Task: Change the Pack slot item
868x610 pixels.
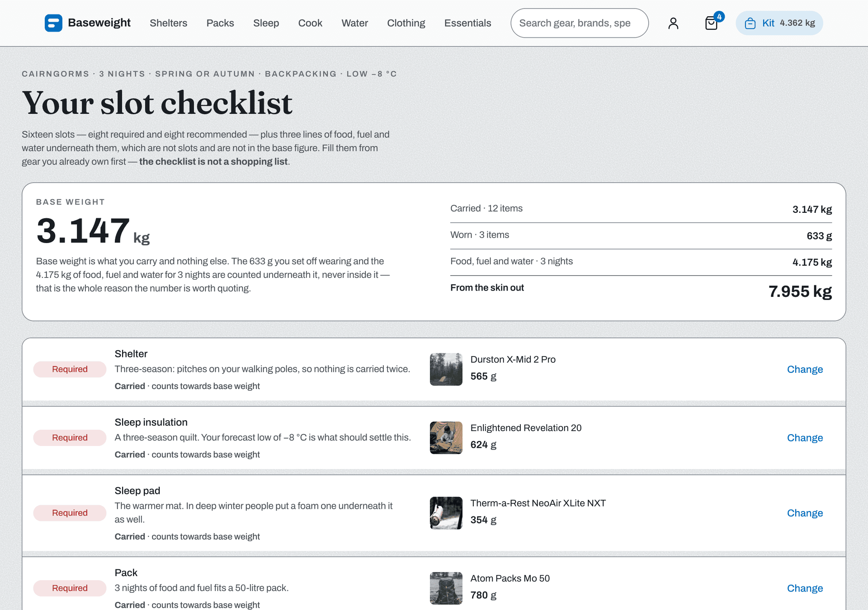Action: [x=805, y=588]
